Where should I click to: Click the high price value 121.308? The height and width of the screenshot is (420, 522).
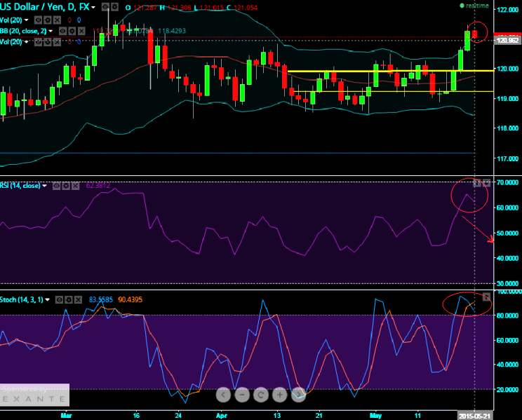(179, 7)
